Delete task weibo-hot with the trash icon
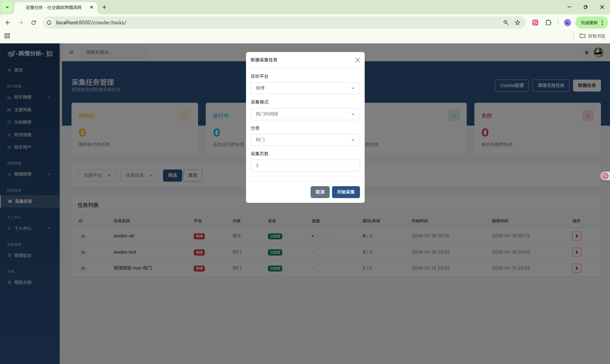The height and width of the screenshot is (364, 610). (x=576, y=252)
